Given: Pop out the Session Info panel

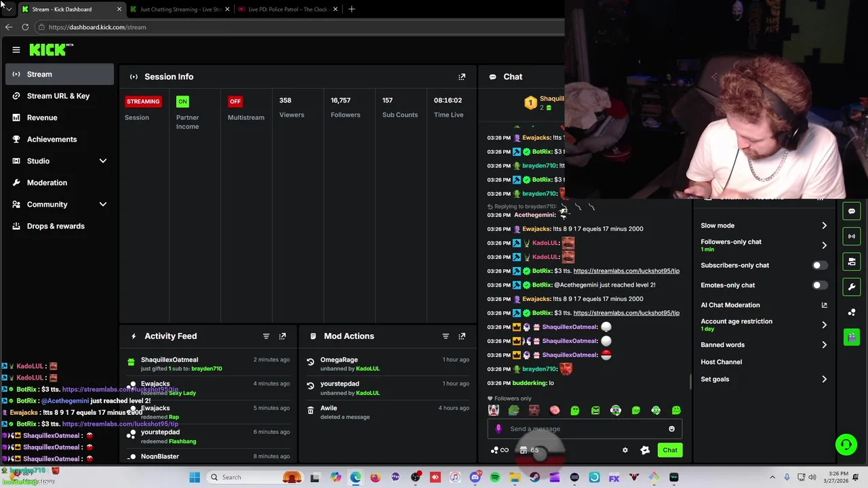Looking at the screenshot, I should (x=462, y=77).
